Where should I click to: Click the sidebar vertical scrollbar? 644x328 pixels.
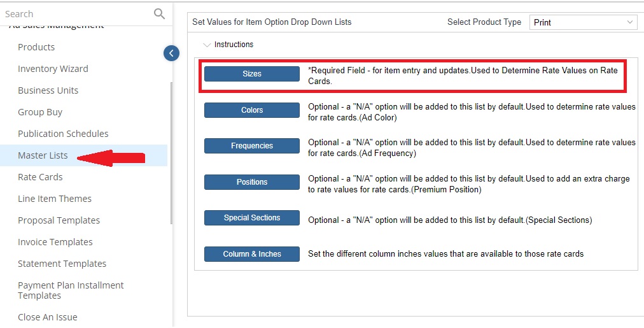171,153
